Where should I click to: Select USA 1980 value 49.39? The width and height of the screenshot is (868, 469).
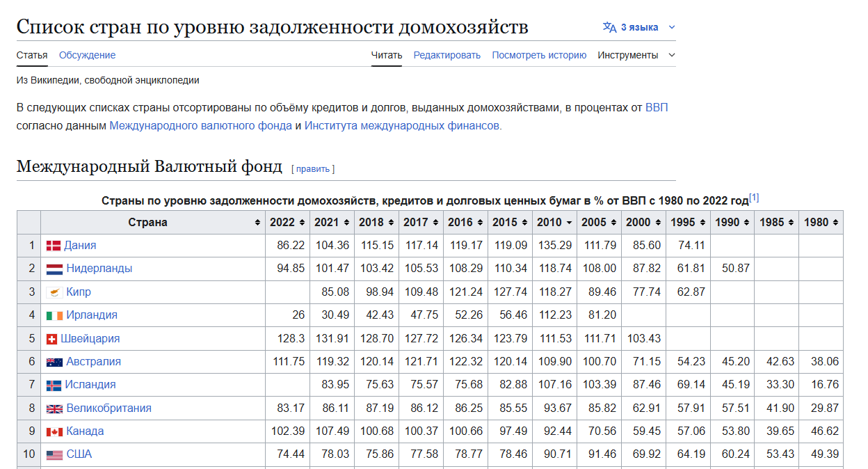tap(824, 455)
